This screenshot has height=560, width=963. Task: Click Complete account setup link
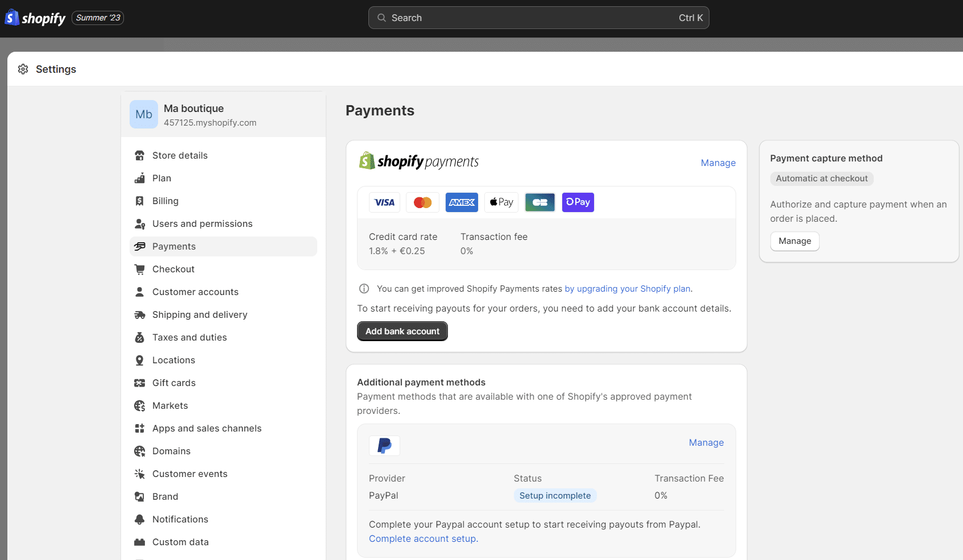click(424, 538)
